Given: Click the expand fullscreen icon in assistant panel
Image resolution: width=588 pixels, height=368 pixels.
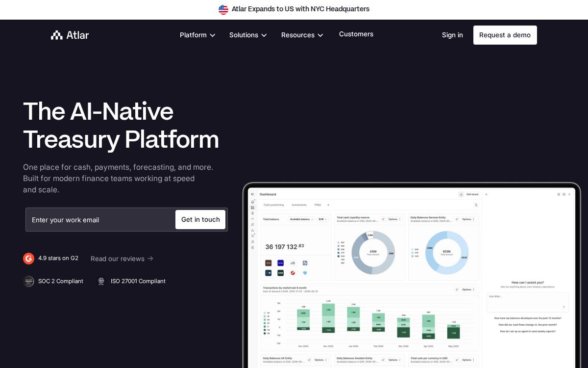Looking at the screenshot, I should pyautogui.click(x=559, y=194).
